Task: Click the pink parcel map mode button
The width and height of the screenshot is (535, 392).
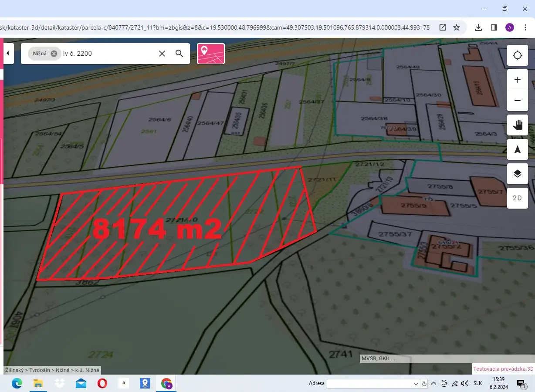Action: tap(211, 54)
